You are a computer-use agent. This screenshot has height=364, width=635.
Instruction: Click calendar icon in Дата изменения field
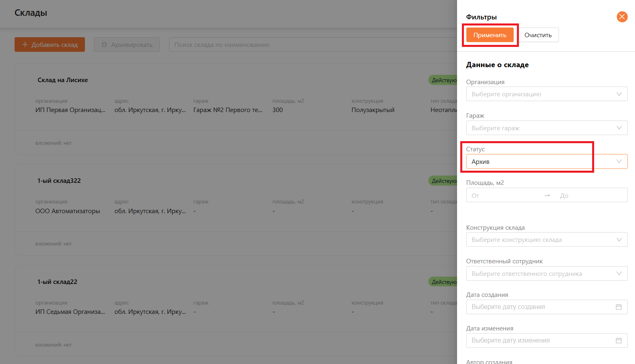pos(618,341)
